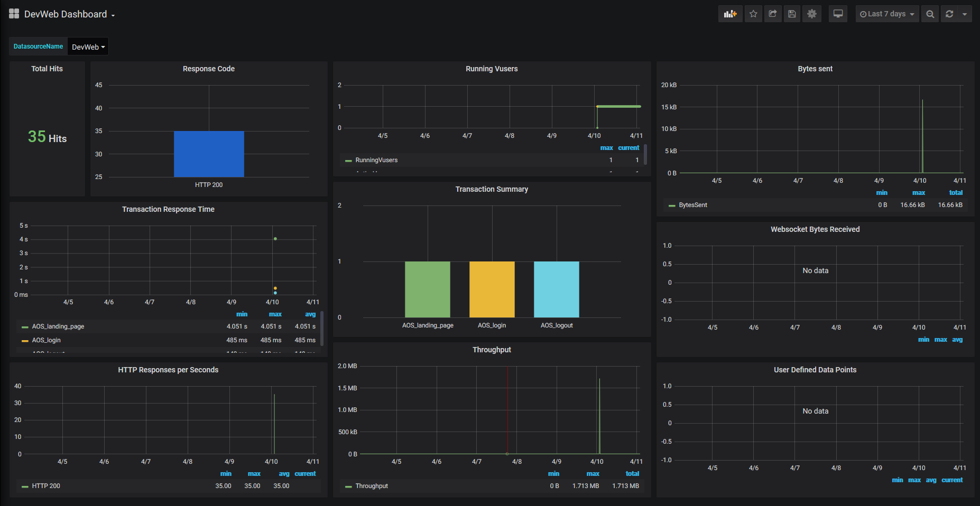Click the cyan AOS_logout bar
This screenshot has width=980, height=506.
pos(557,289)
